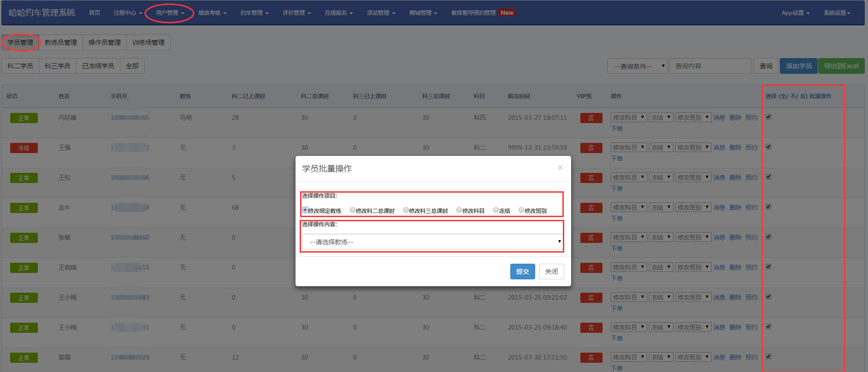The image size is (868, 372).
Task: Focus the 查询内容 input field
Action: pos(710,66)
